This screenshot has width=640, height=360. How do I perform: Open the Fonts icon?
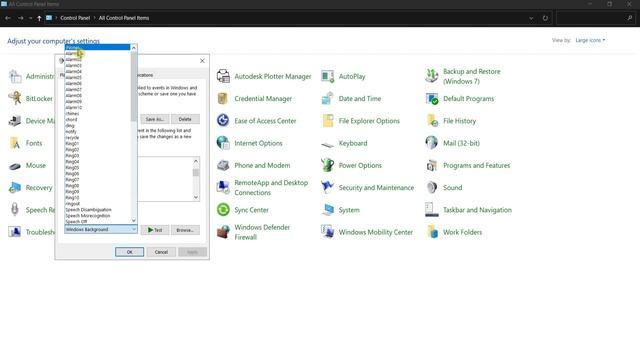[x=15, y=143]
